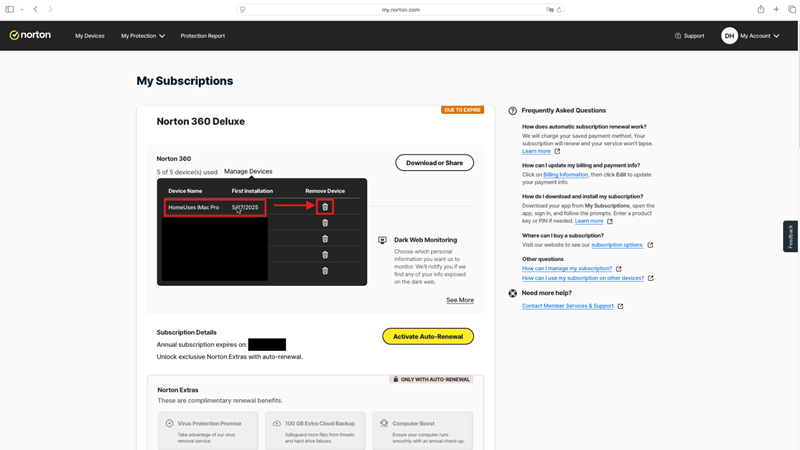Open How can I use subscription on other devices

[583, 278]
